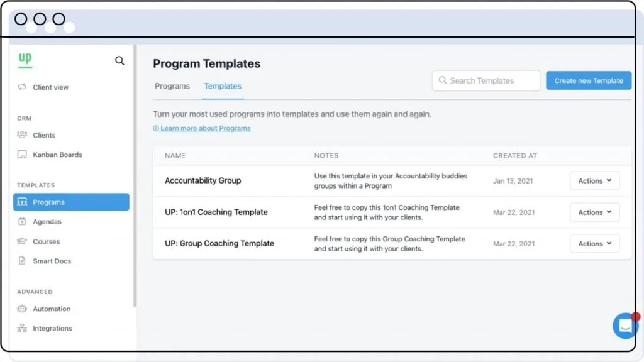The width and height of the screenshot is (644, 362).
Task: Click the UP logo icon
Action: coord(25,60)
